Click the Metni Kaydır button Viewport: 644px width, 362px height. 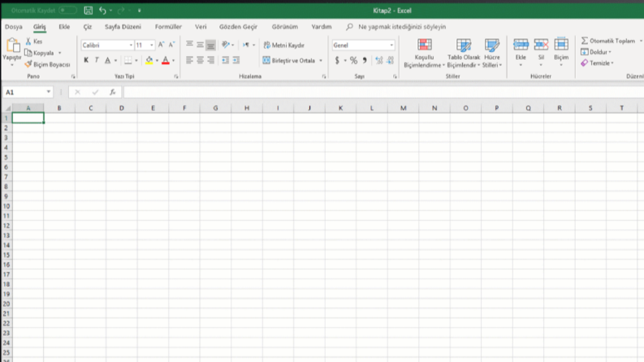283,45
